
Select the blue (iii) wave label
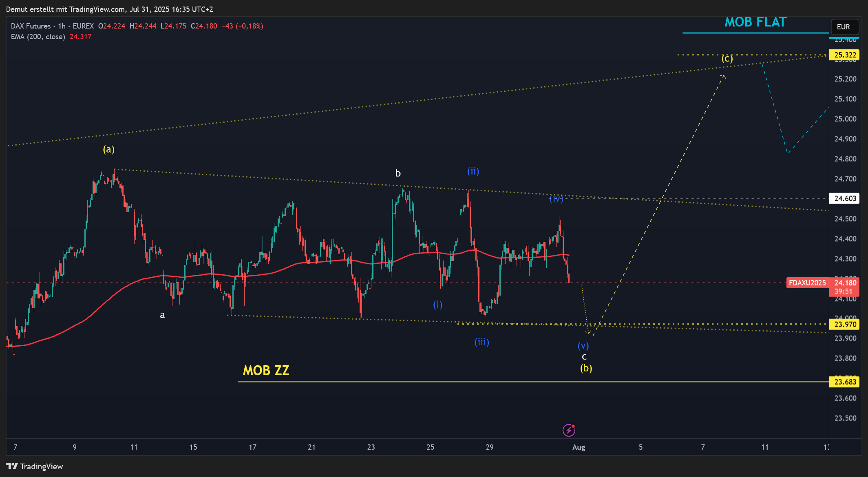[481, 342]
